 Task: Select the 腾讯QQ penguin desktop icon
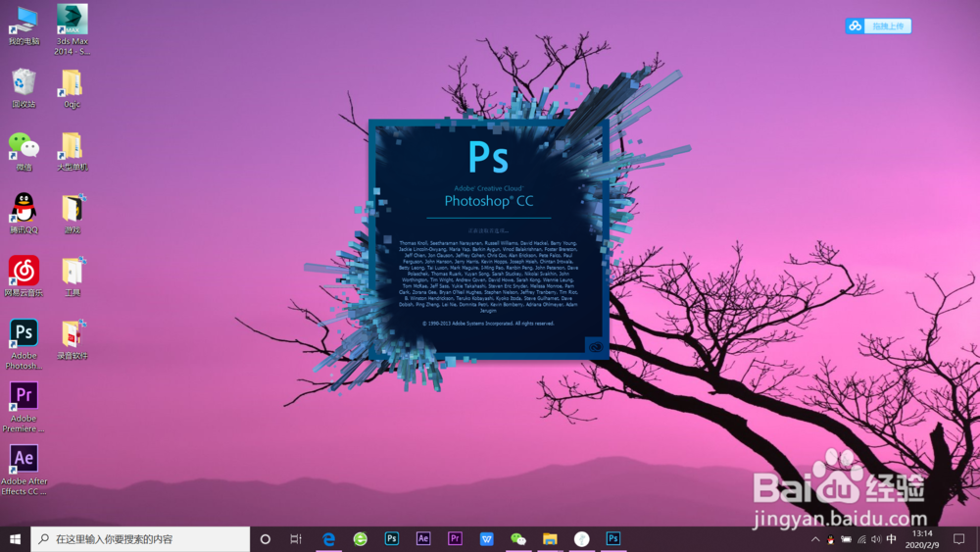tap(24, 214)
